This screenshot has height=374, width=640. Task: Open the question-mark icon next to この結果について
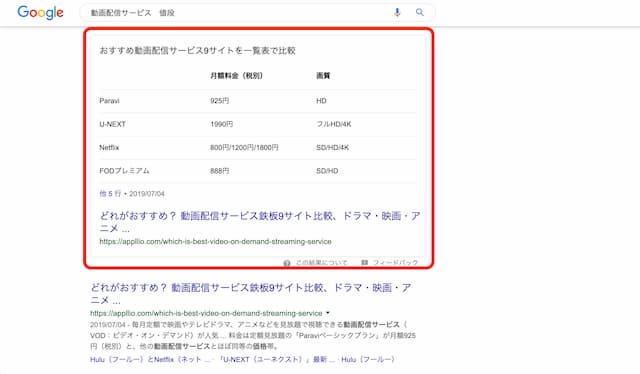(x=287, y=263)
